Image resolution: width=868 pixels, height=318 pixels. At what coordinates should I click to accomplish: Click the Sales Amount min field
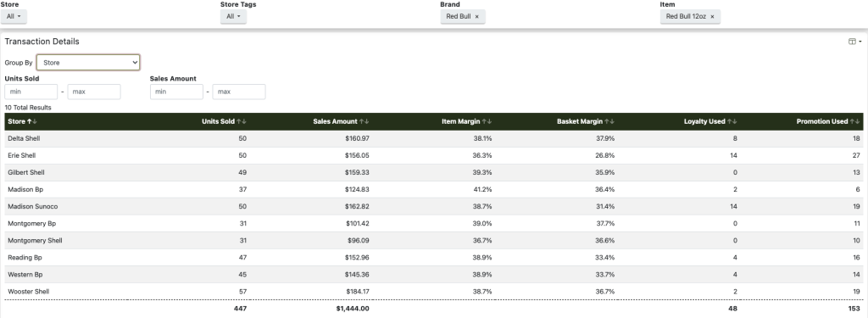tap(176, 92)
